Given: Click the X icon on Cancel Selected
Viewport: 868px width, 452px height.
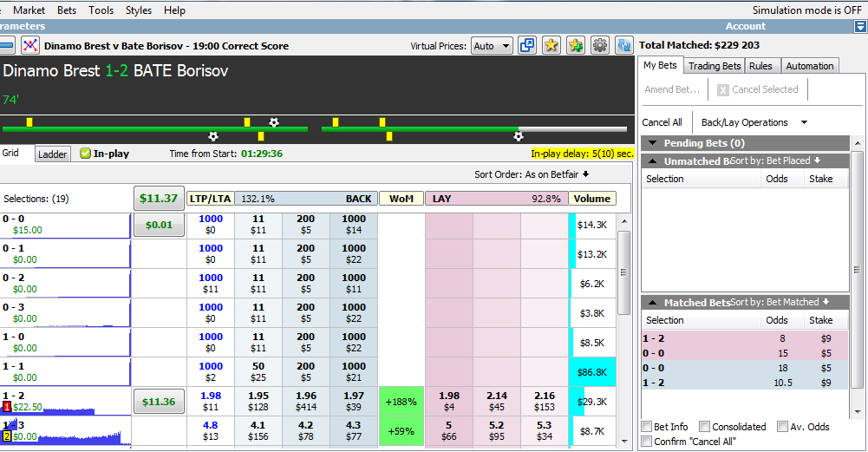Looking at the screenshot, I should click(x=722, y=89).
